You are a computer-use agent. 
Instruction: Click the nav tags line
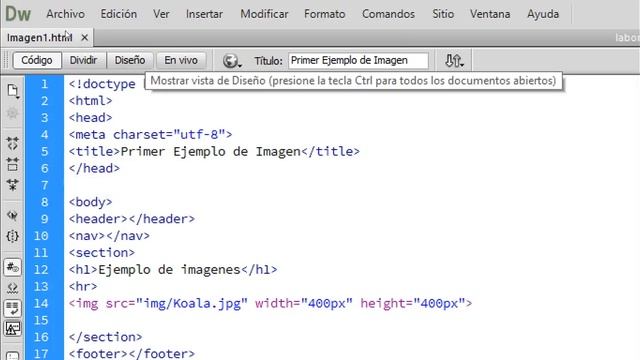point(109,236)
